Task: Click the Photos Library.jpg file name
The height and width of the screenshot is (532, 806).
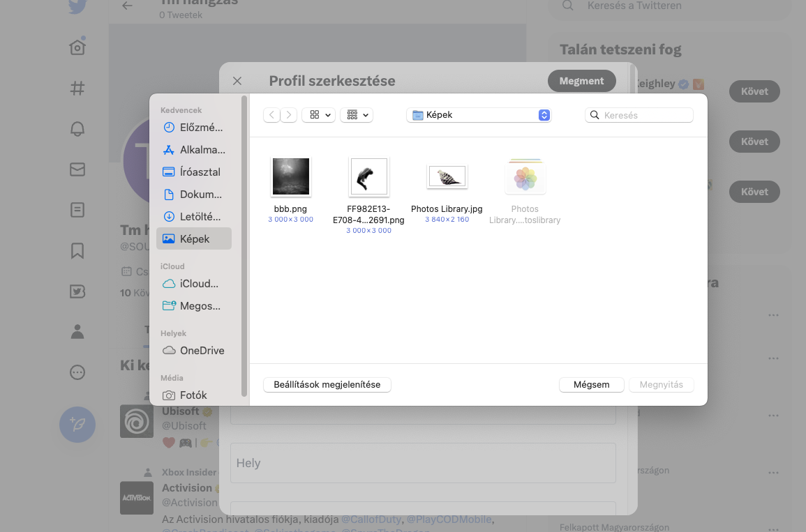Action: pos(447,209)
